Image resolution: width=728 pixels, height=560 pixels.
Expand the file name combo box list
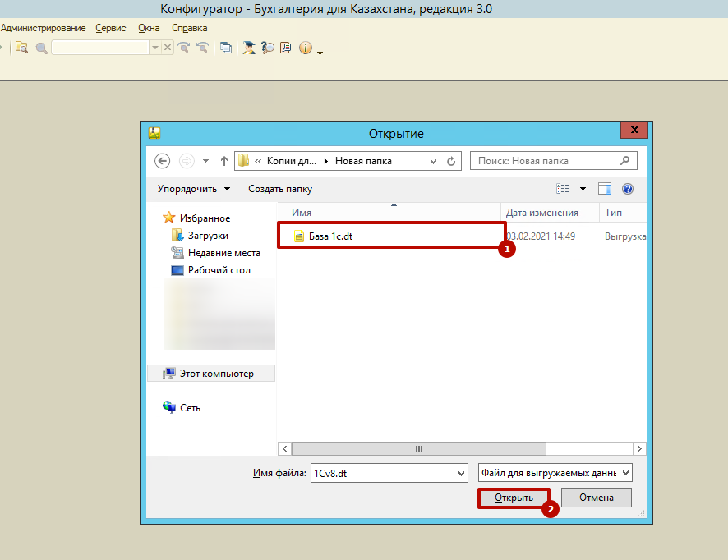pos(460,473)
